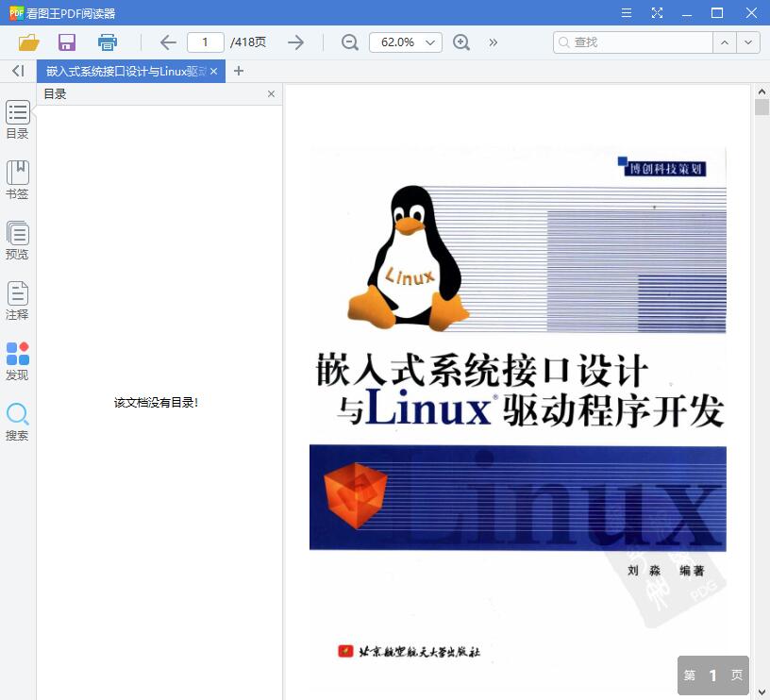
Task: Expand more toolbar options chevrons
Action: click(x=493, y=42)
